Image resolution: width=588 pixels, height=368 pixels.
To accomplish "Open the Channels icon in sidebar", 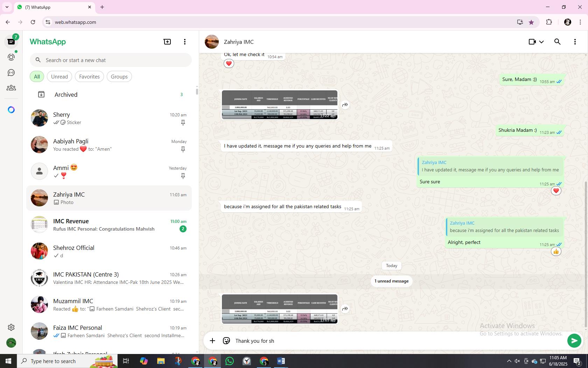I will pos(11,73).
